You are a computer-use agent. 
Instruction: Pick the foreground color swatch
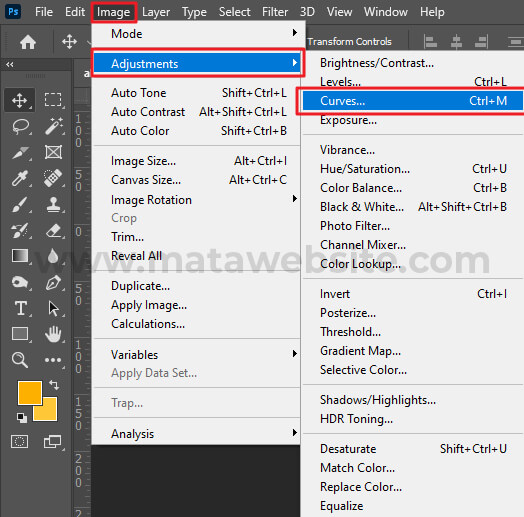[x=30, y=393]
